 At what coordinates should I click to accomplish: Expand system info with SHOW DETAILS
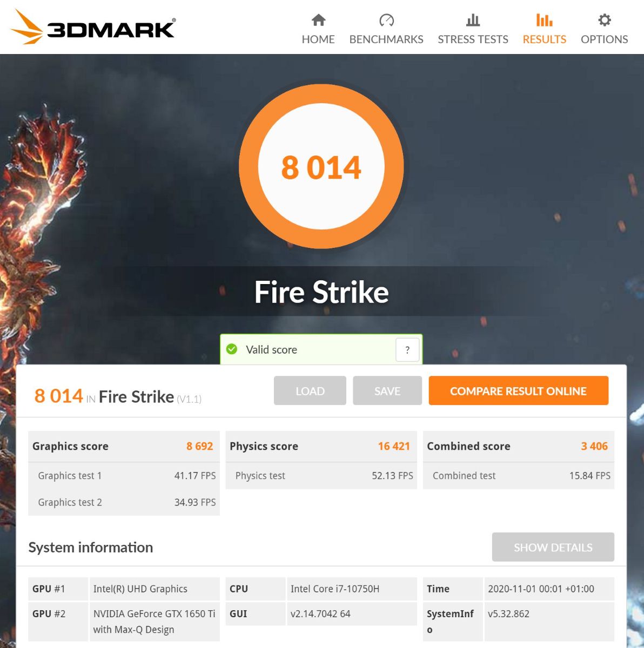[x=553, y=547]
